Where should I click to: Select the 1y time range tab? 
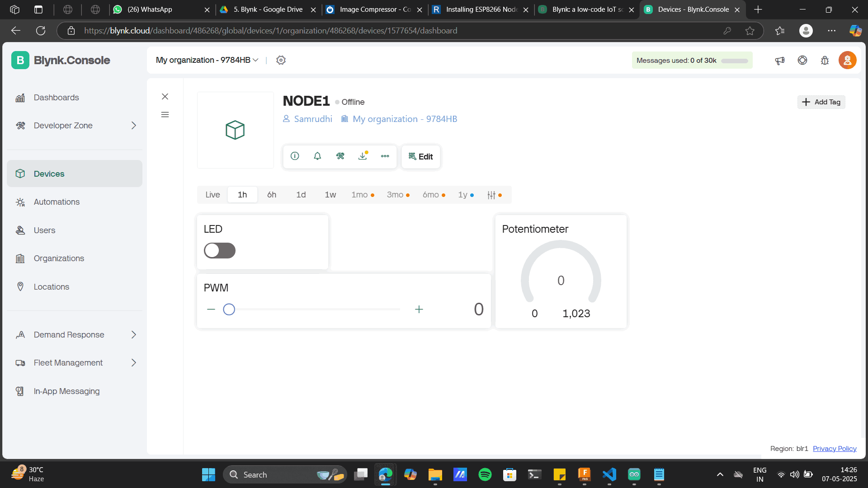click(466, 195)
